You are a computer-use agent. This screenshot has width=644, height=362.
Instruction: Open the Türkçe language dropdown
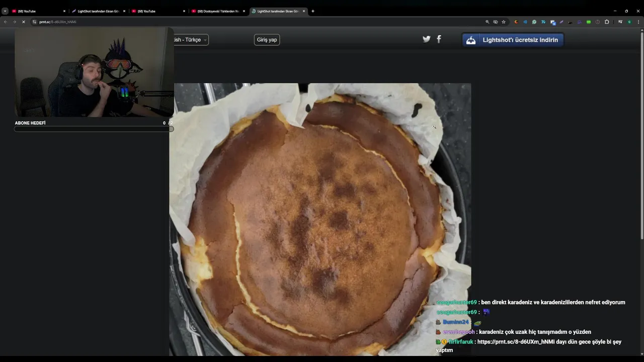[x=191, y=40]
